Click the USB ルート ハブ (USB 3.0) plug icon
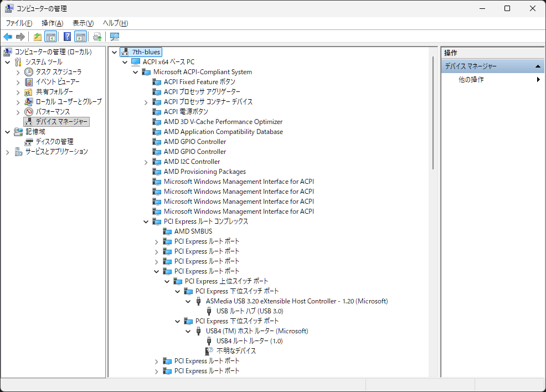 click(x=209, y=311)
